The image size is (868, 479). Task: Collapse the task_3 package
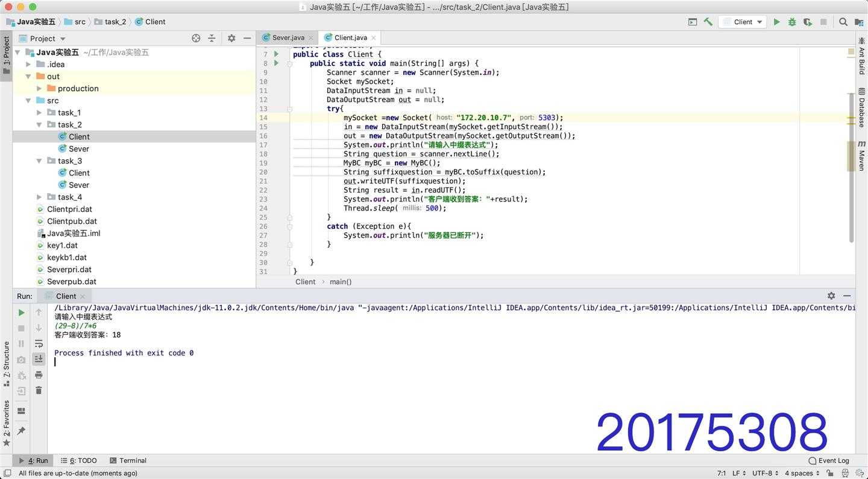[x=39, y=160]
